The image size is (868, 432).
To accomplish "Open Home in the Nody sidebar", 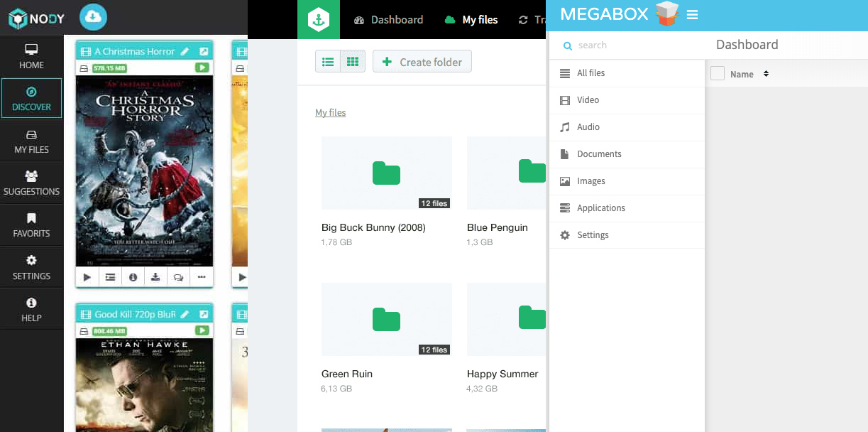I will 31,57.
